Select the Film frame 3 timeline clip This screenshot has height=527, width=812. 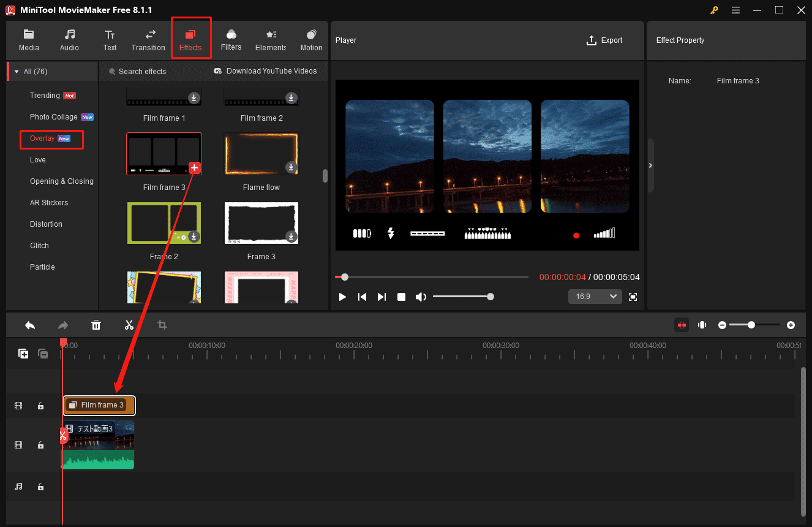point(99,405)
